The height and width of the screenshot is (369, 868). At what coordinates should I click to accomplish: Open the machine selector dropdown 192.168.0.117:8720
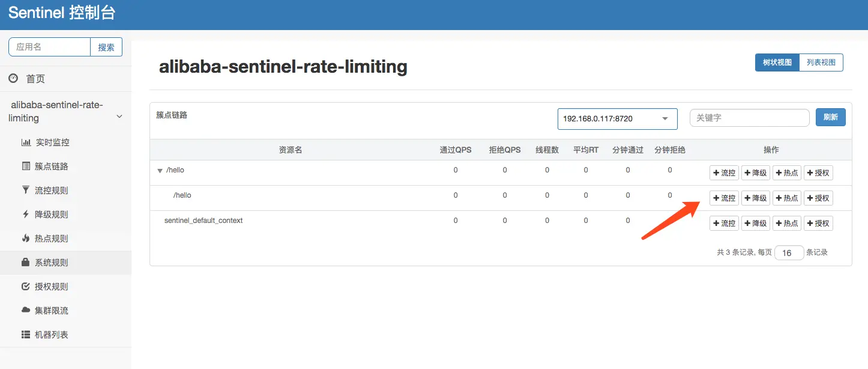617,118
